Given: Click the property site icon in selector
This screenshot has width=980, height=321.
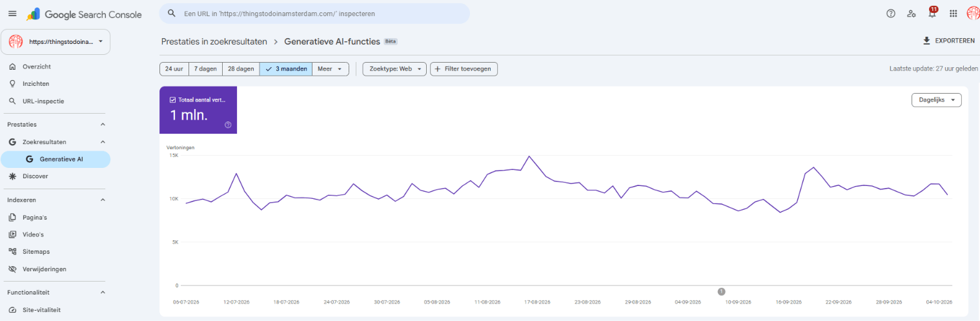Looking at the screenshot, I should click(15, 41).
